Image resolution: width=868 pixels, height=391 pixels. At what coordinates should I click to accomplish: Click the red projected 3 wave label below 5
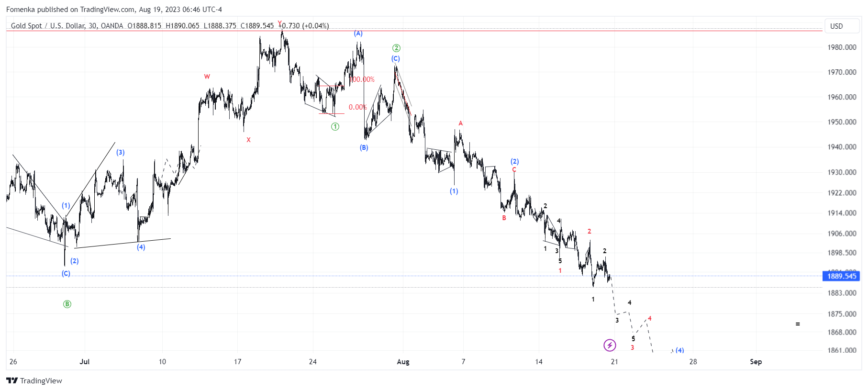[x=633, y=347]
